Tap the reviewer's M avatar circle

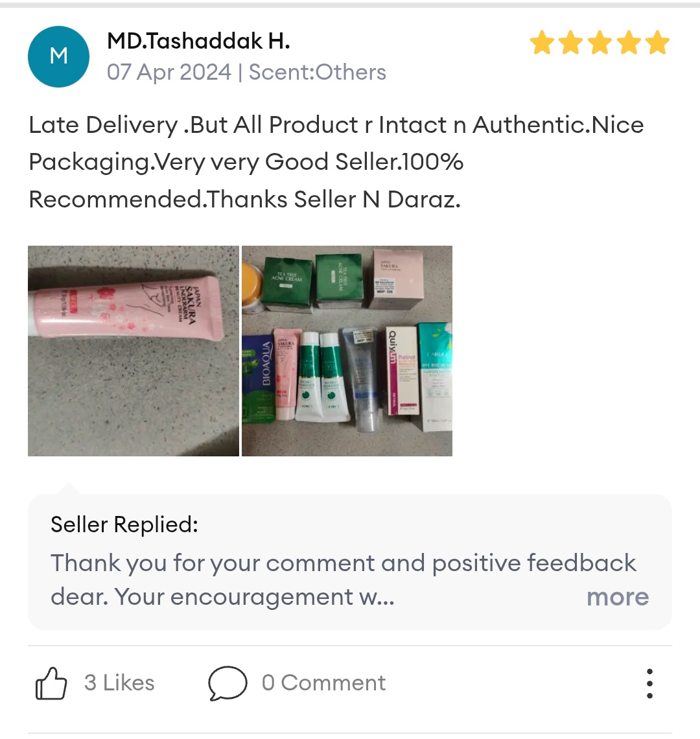[x=58, y=56]
